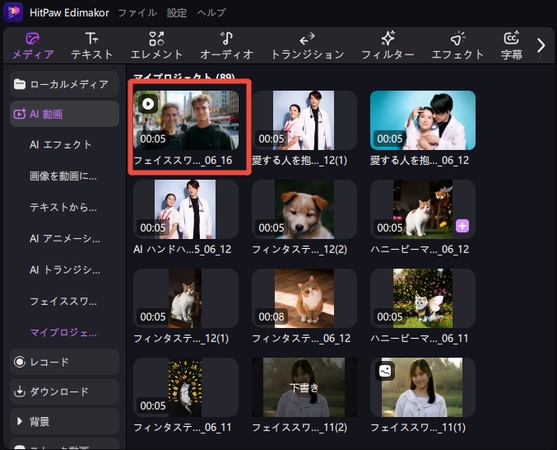
Task: Click the フィンタステ..._06_11 file name
Action: pyautogui.click(x=182, y=427)
